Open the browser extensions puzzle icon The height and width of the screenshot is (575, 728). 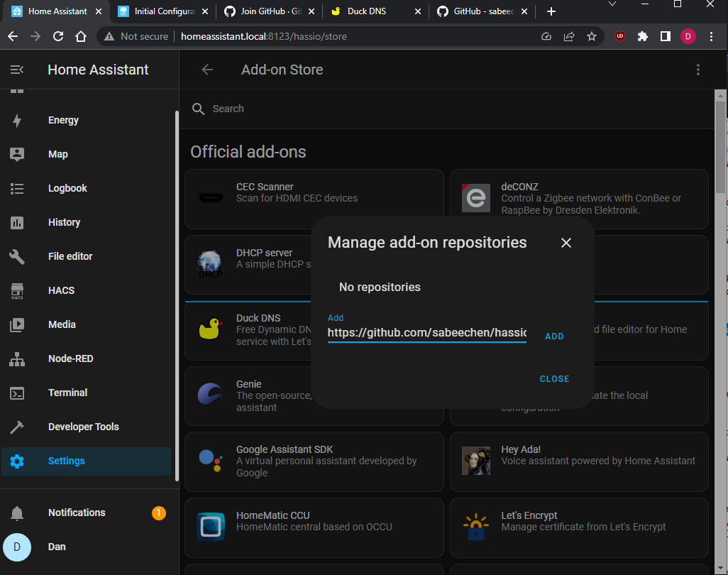pos(643,36)
